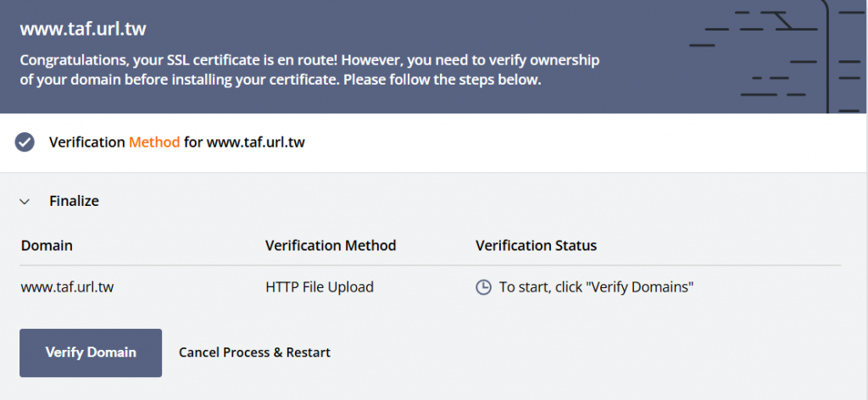The width and height of the screenshot is (868, 400).
Task: Click the 'To start, click Verify Domains' status text
Action: click(x=596, y=287)
